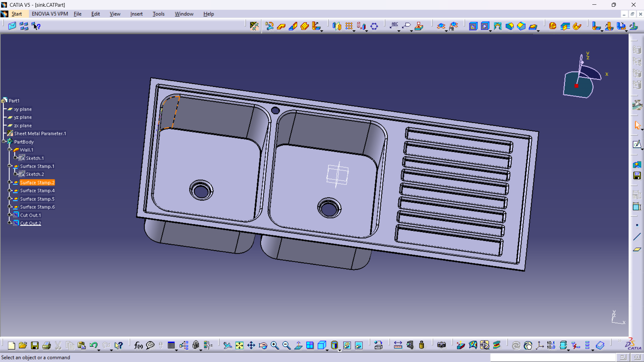Image resolution: width=644 pixels, height=362 pixels.
Task: Select the Wall On Edge tool
Action: [293, 26]
